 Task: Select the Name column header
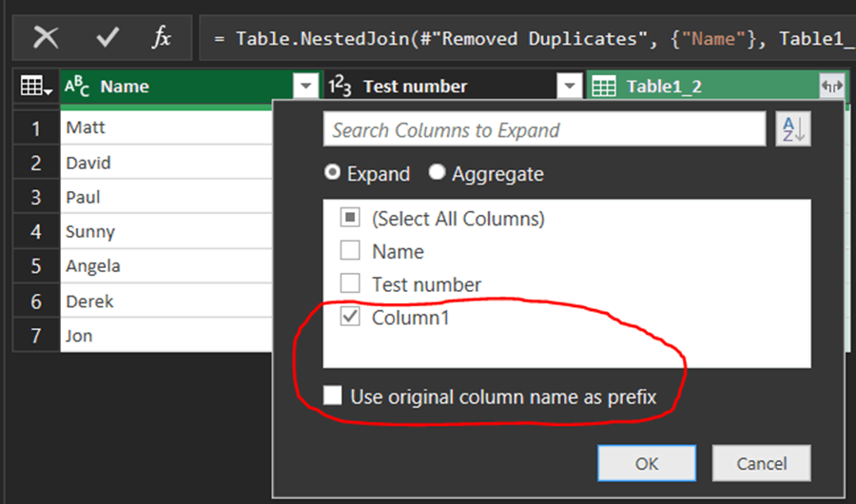pyautogui.click(x=190, y=87)
